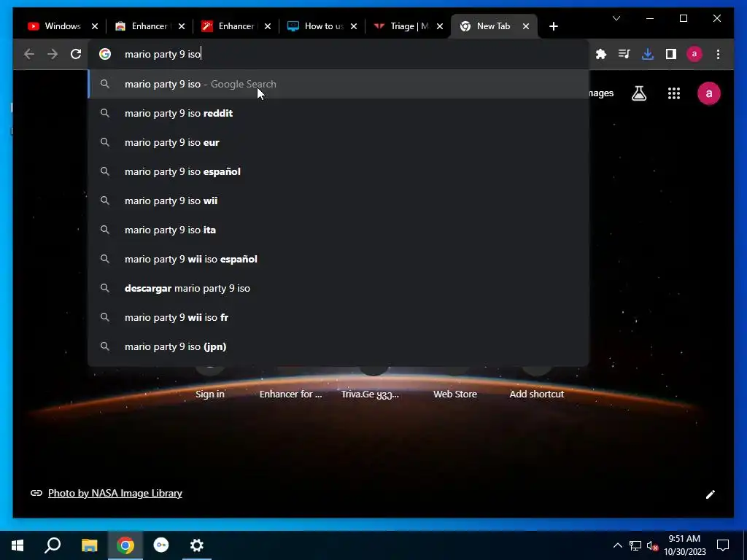
Task: Close the New Tab tab
Action: point(526,27)
